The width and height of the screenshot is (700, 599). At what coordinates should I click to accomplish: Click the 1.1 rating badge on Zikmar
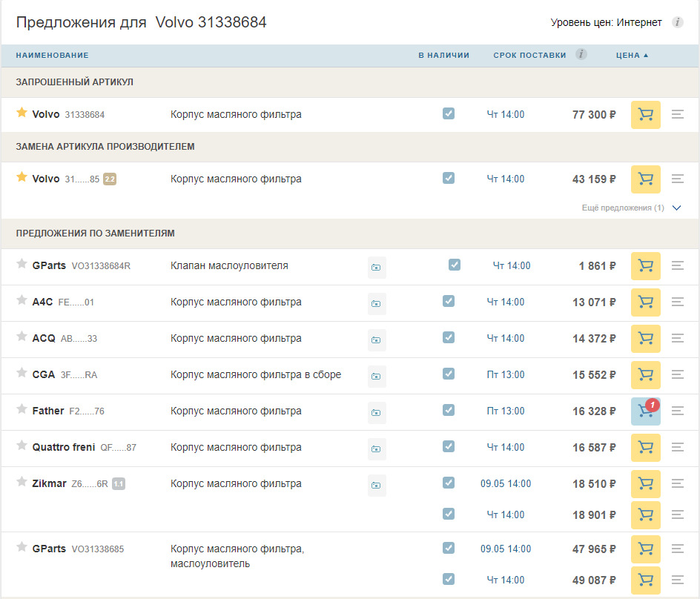(119, 484)
